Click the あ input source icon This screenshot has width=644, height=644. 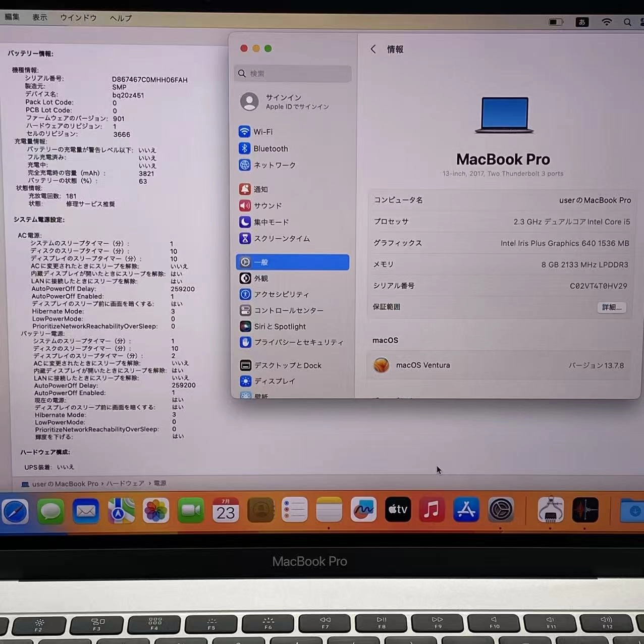pyautogui.click(x=582, y=22)
